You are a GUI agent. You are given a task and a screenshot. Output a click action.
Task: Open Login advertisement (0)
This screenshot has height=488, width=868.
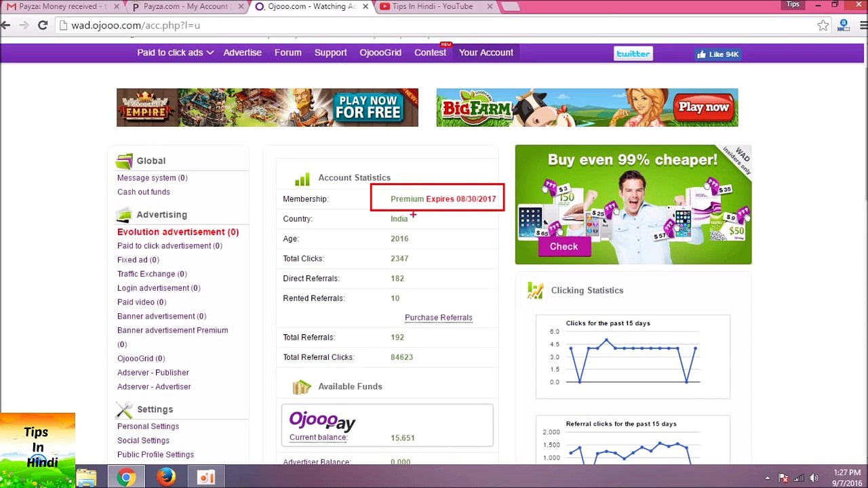(159, 288)
